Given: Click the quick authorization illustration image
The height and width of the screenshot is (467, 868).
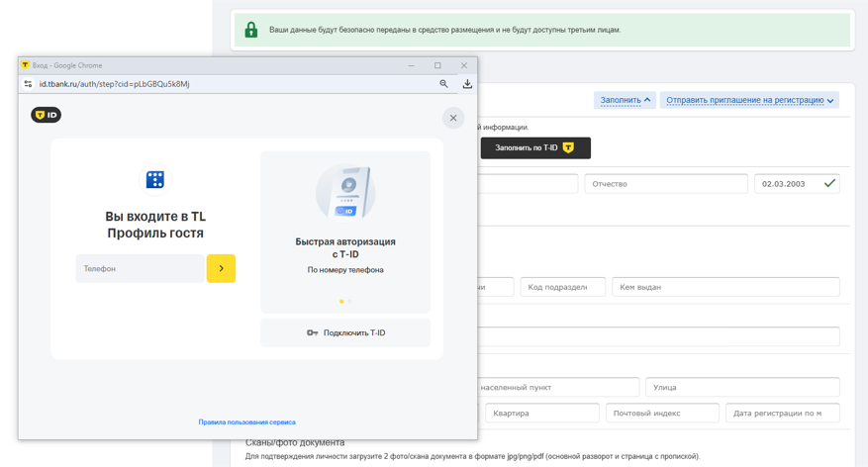Looking at the screenshot, I should click(x=345, y=193).
